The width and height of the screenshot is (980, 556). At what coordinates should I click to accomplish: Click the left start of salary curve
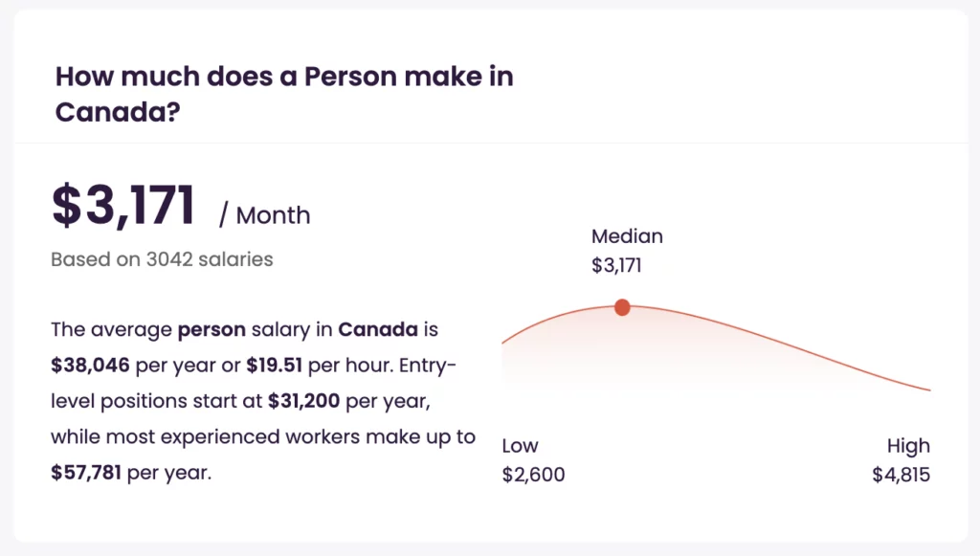503,342
